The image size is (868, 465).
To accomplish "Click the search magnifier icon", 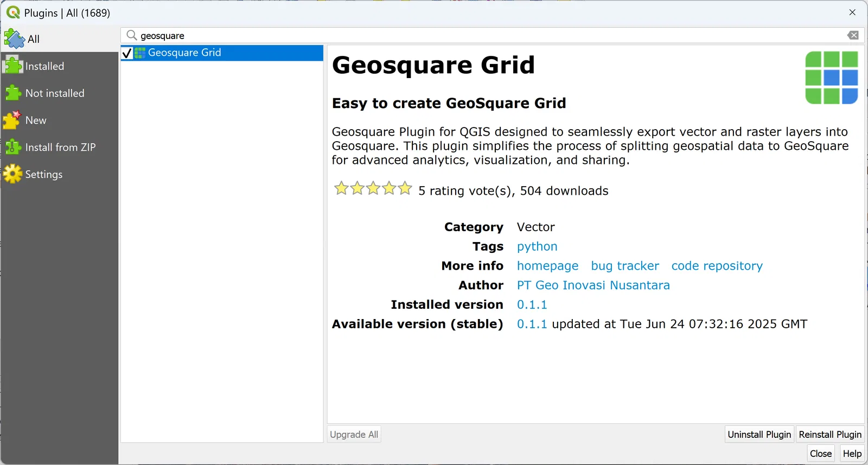I will [131, 35].
